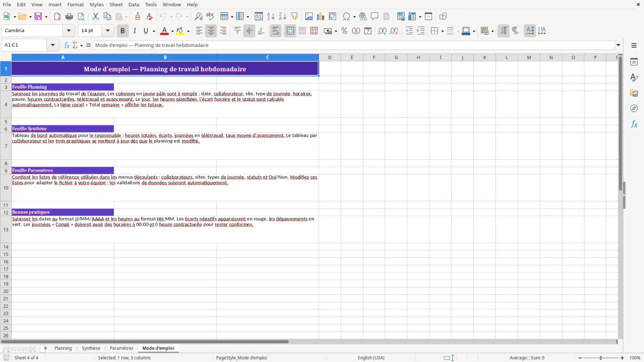Click the Print icon
644x362 pixels.
point(69,17)
